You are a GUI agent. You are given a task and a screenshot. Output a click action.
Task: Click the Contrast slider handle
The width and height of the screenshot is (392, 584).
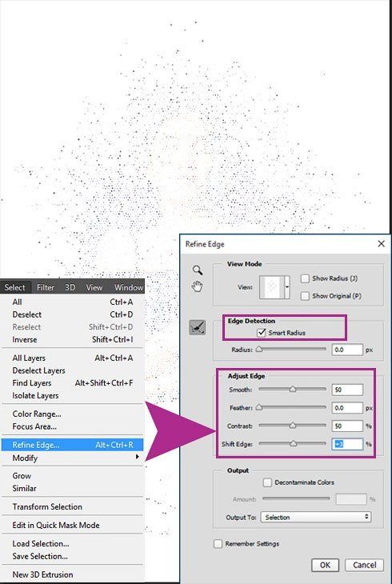tap(293, 426)
